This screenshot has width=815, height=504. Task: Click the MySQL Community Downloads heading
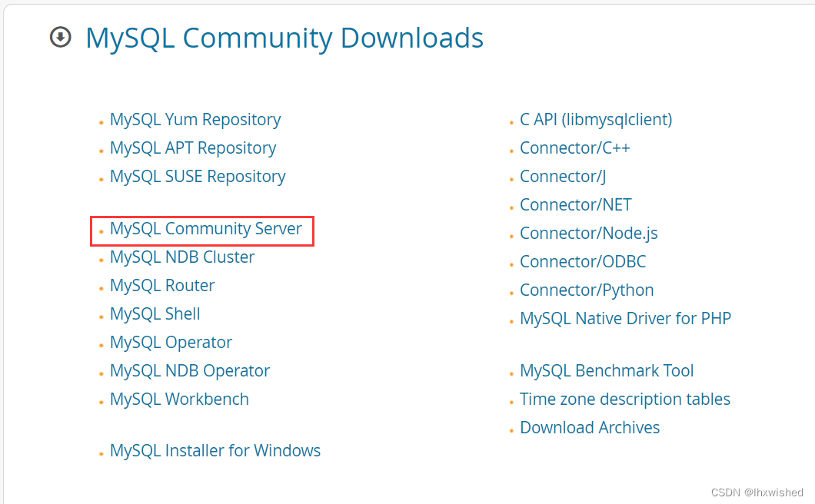tap(284, 38)
